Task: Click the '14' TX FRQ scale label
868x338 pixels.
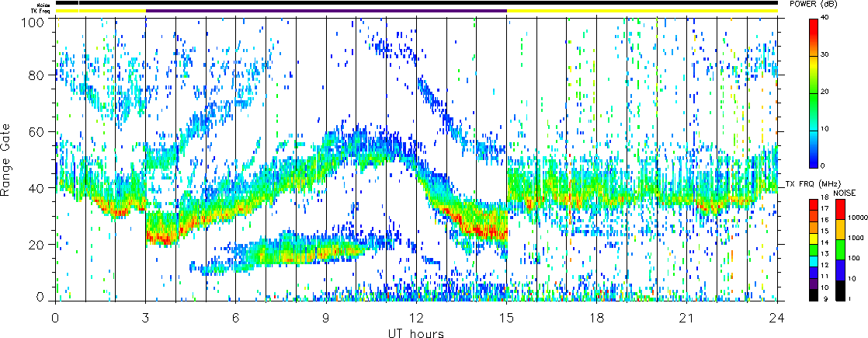Action: [825, 242]
